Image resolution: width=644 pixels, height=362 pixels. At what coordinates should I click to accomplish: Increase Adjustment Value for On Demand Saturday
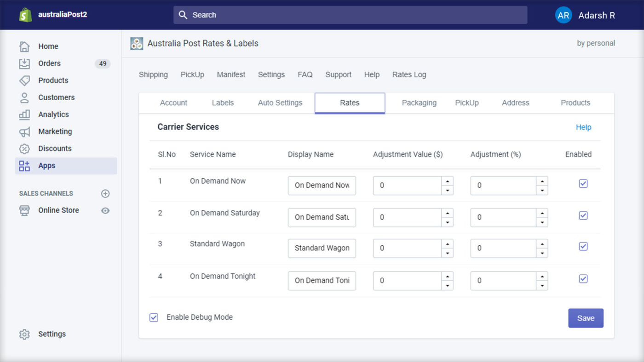click(x=447, y=213)
